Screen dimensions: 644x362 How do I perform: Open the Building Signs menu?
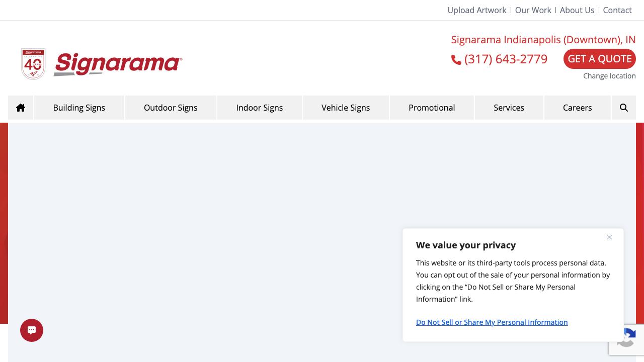click(x=79, y=108)
